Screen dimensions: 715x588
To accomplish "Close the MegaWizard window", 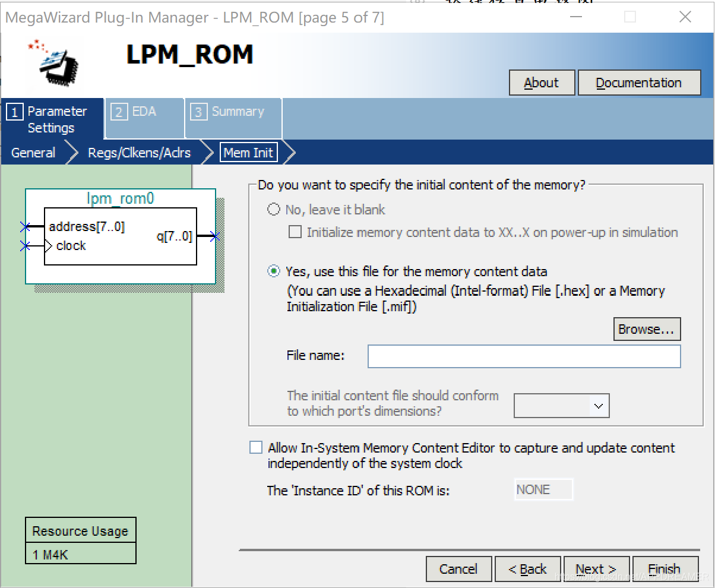I will [x=685, y=17].
